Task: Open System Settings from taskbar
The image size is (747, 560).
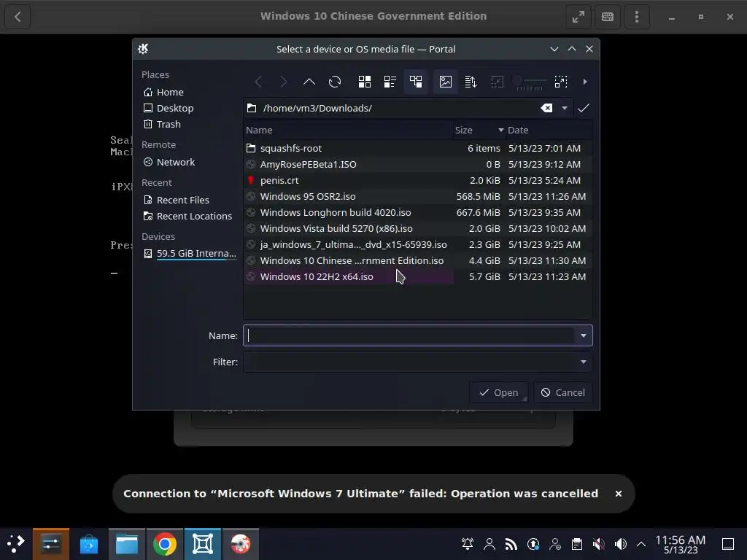Action: pos(51,544)
